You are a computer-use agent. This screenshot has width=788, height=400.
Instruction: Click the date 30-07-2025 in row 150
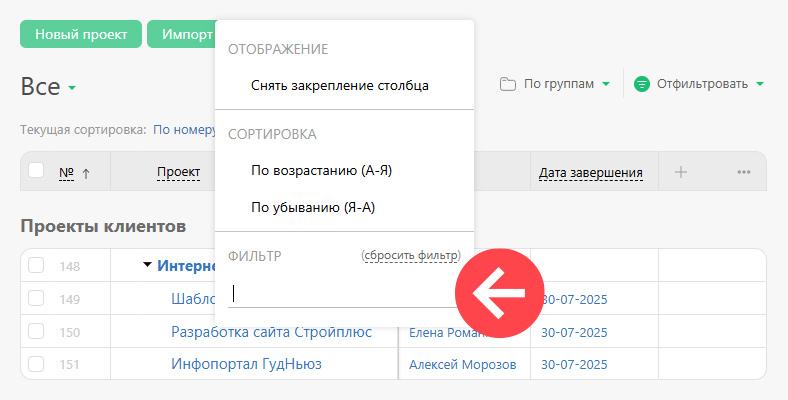(x=574, y=333)
